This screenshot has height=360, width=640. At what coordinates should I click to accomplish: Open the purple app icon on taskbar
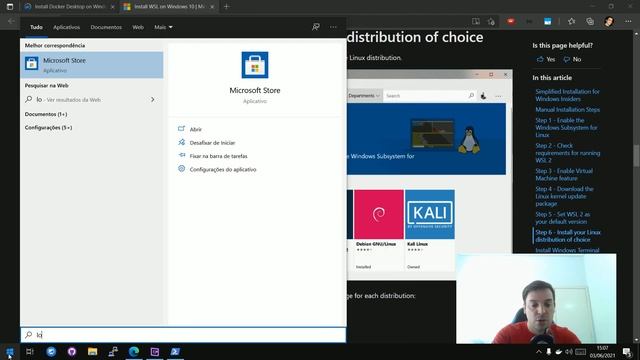155,351
